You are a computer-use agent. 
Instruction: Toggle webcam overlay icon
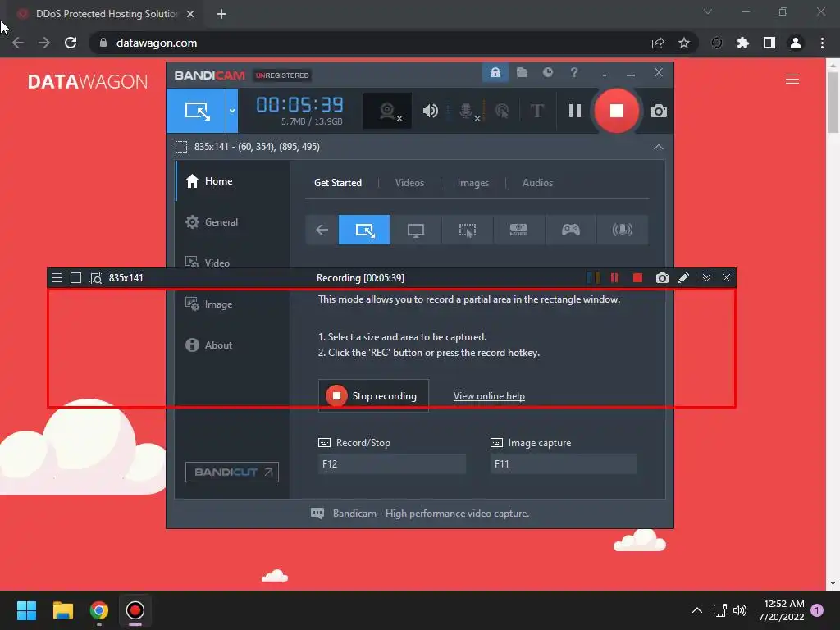pyautogui.click(x=387, y=111)
